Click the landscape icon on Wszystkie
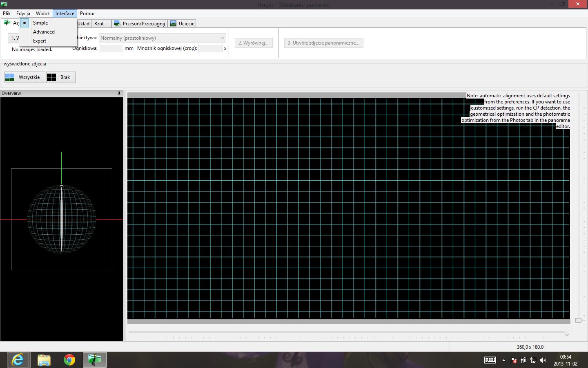Screen dimensions: 588x368 coord(10,77)
